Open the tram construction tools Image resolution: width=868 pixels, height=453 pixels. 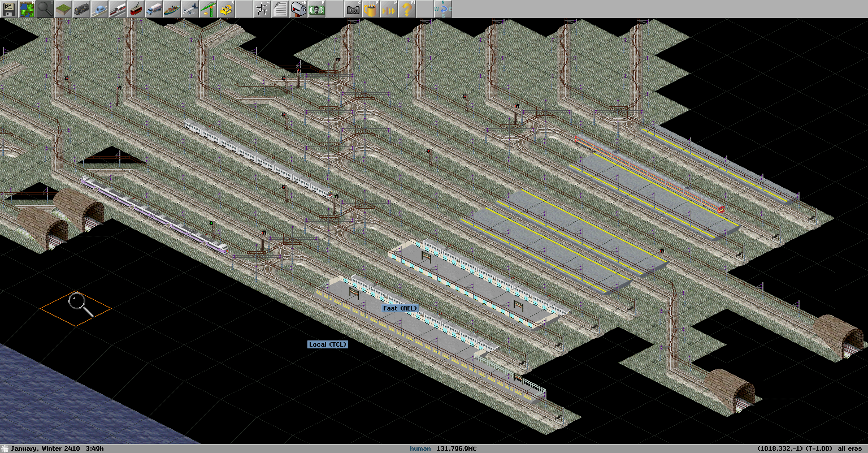point(136,9)
